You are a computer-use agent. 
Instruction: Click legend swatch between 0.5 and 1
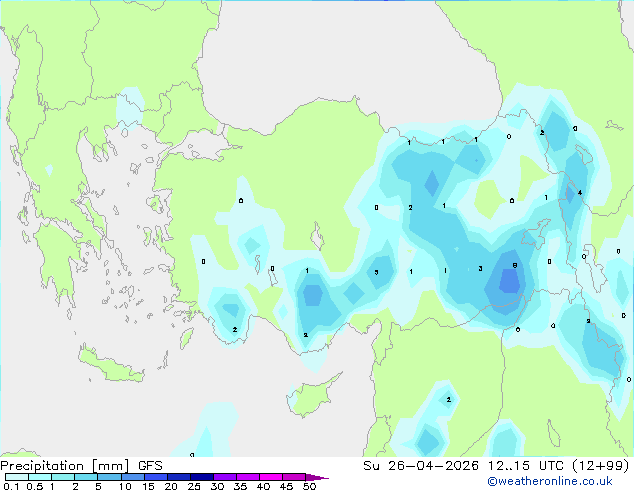[40, 477]
